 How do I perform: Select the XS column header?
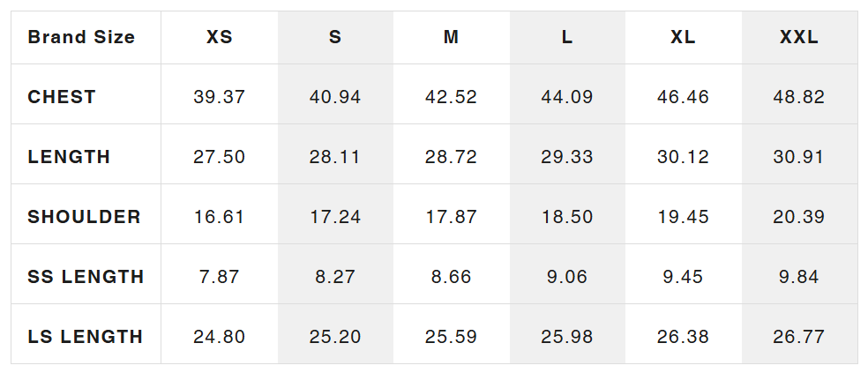(x=220, y=37)
